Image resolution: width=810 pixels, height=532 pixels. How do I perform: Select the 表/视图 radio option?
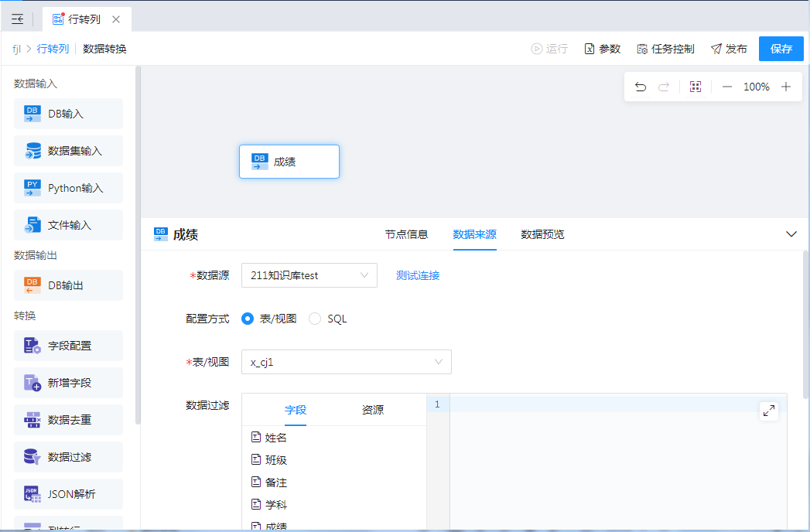[248, 319]
